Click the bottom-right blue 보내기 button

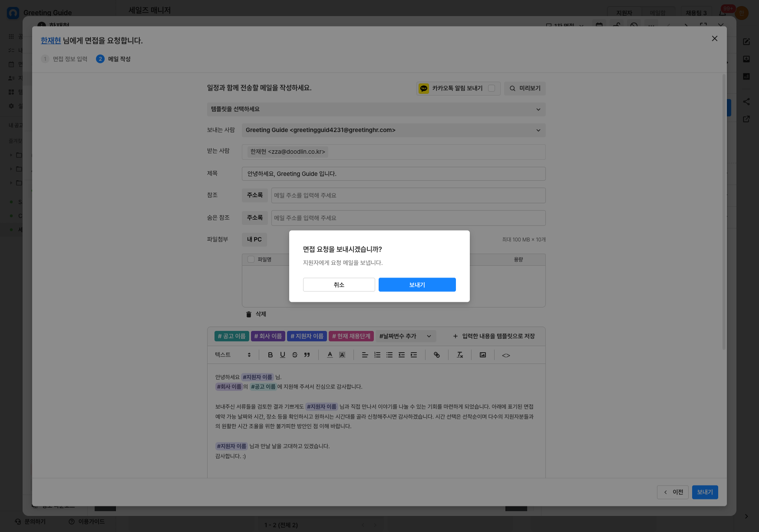click(x=705, y=492)
